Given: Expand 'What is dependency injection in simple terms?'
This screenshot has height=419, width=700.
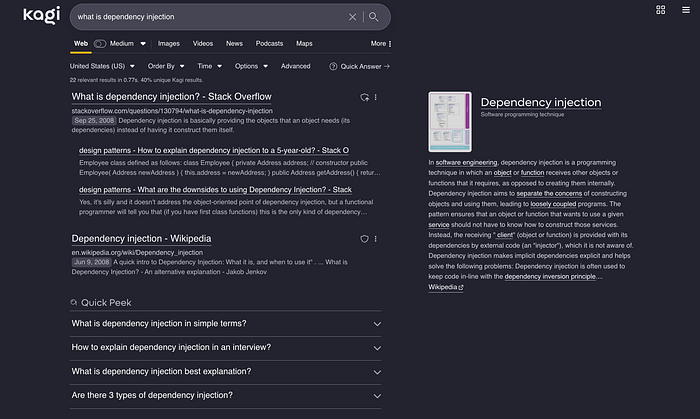Looking at the screenshot, I should 226,324.
